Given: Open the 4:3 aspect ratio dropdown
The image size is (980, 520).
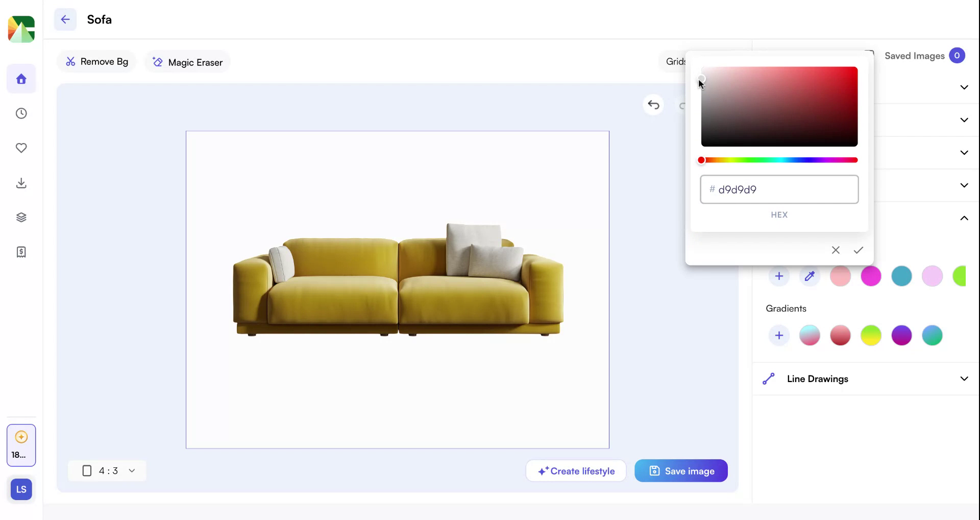Looking at the screenshot, I should coord(107,470).
